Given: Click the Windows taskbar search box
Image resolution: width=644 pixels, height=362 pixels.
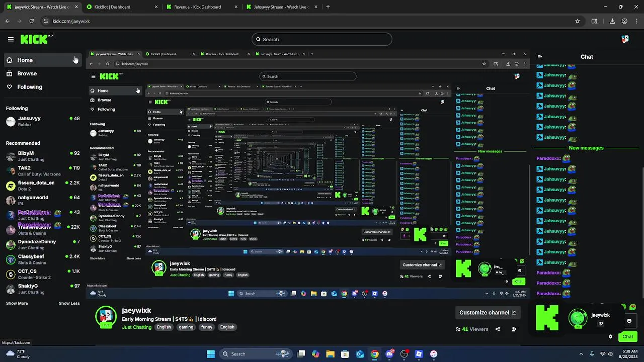Looking at the screenshot, I should coord(256,354).
